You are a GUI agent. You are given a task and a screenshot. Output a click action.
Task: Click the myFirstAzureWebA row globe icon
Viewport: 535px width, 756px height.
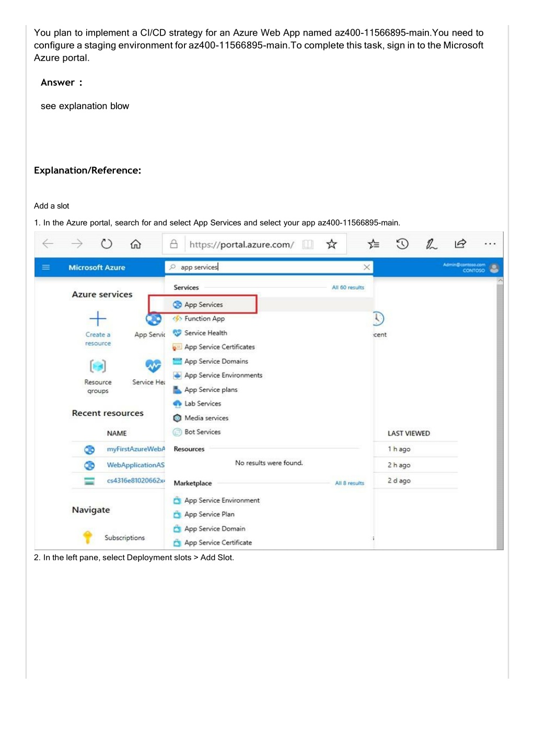pyautogui.click(x=90, y=449)
